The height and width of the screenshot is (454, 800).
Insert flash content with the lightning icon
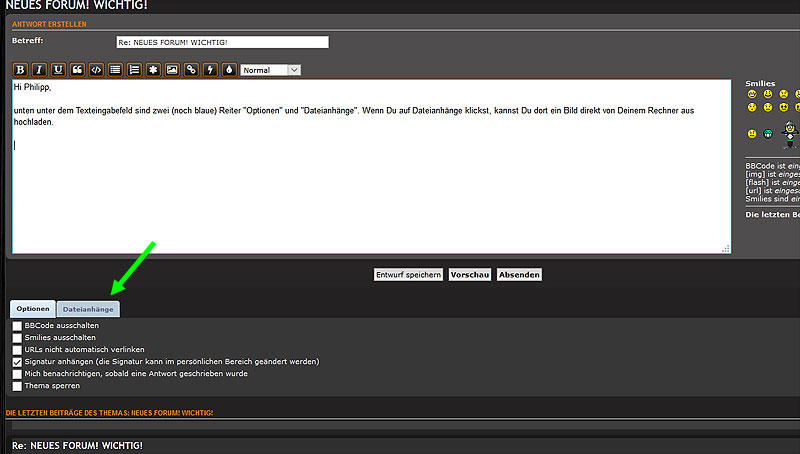[210, 70]
